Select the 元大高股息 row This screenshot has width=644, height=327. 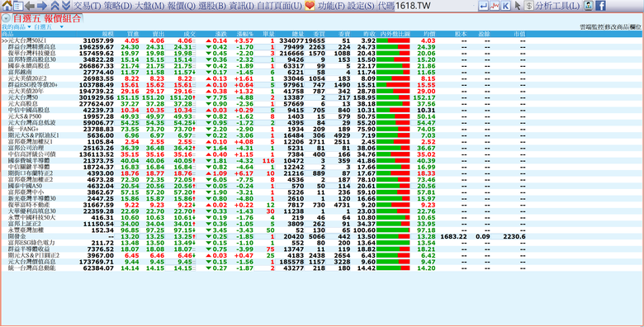[322, 103]
